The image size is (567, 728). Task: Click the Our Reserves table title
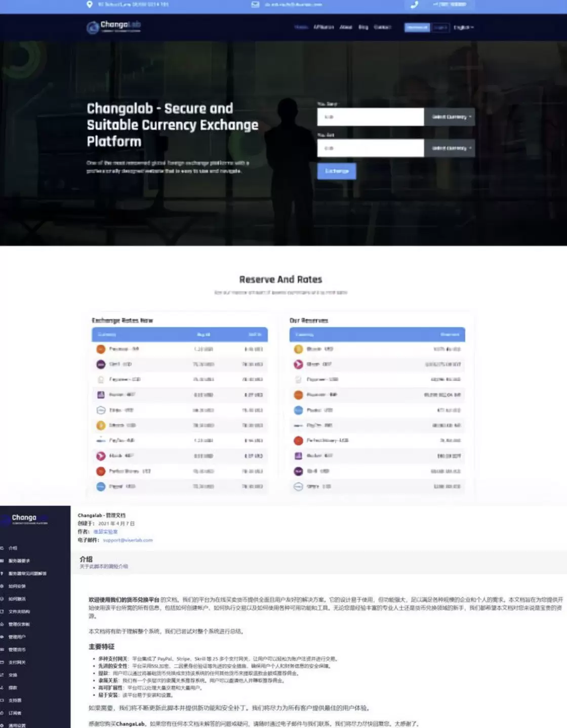point(309,320)
